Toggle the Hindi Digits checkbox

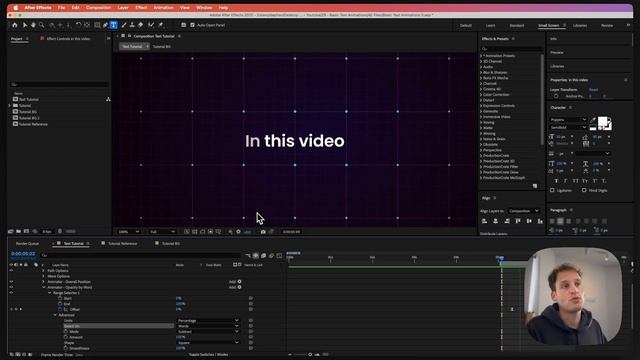[x=584, y=190]
